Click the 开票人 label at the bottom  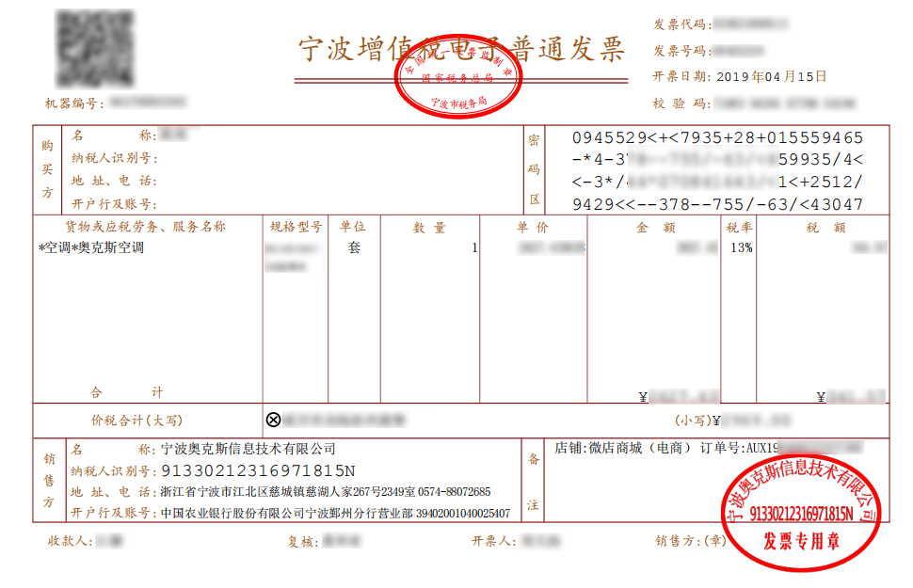(x=494, y=541)
